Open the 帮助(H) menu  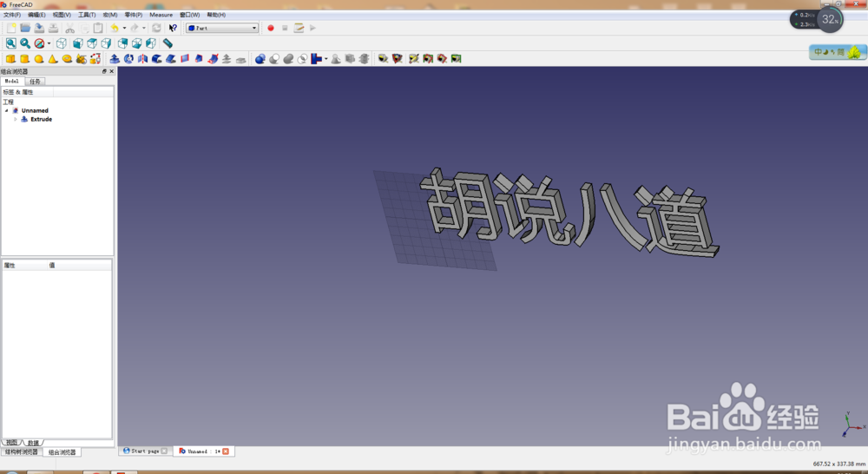216,15
